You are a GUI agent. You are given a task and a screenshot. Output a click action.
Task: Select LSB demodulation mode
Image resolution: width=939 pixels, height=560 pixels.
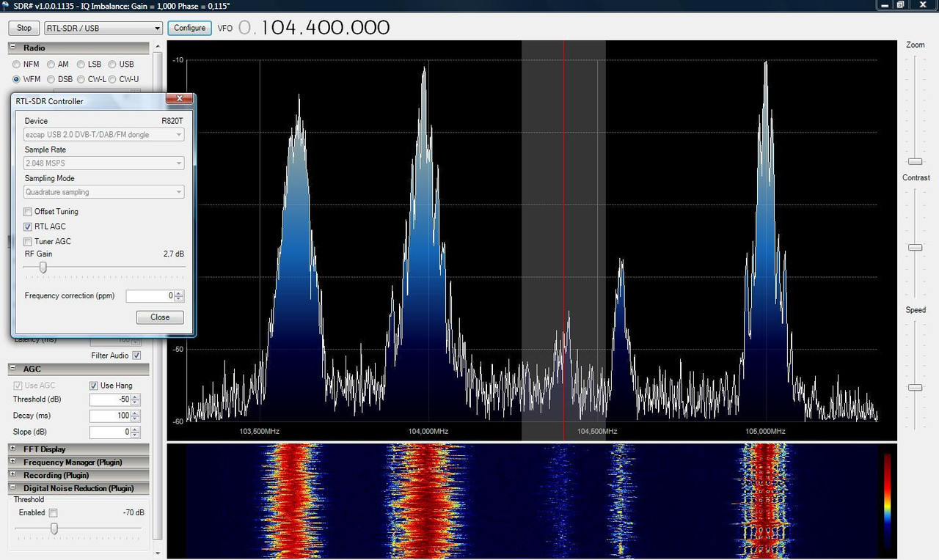[x=81, y=65]
